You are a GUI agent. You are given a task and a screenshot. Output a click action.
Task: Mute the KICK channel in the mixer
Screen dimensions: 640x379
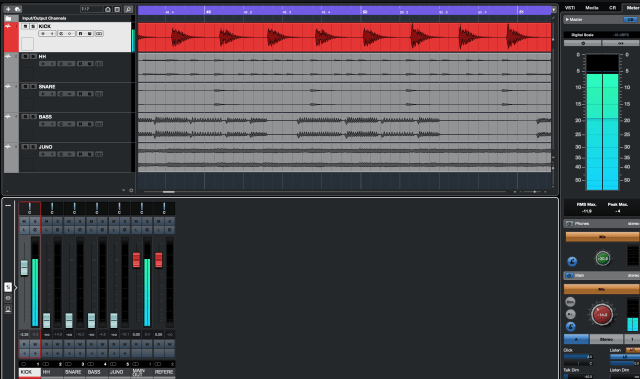[24, 222]
